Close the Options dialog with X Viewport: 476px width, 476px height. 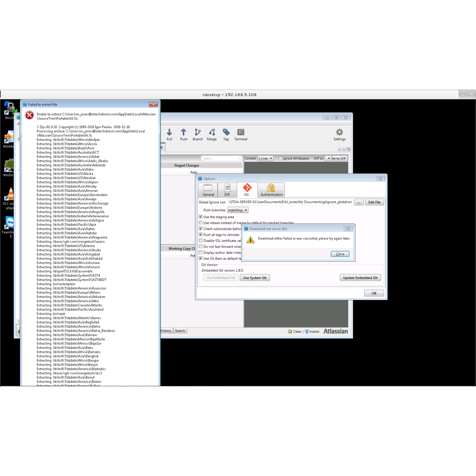pyautogui.click(x=380, y=178)
